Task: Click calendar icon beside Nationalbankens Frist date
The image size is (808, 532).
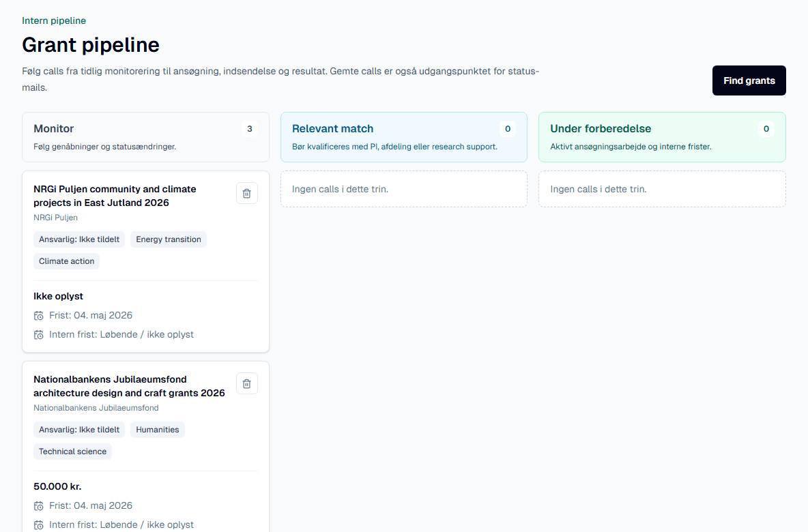Action: [x=39, y=505]
